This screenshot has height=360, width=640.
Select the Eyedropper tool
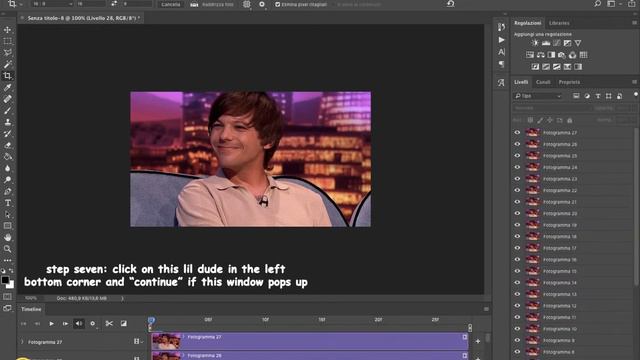7,87
